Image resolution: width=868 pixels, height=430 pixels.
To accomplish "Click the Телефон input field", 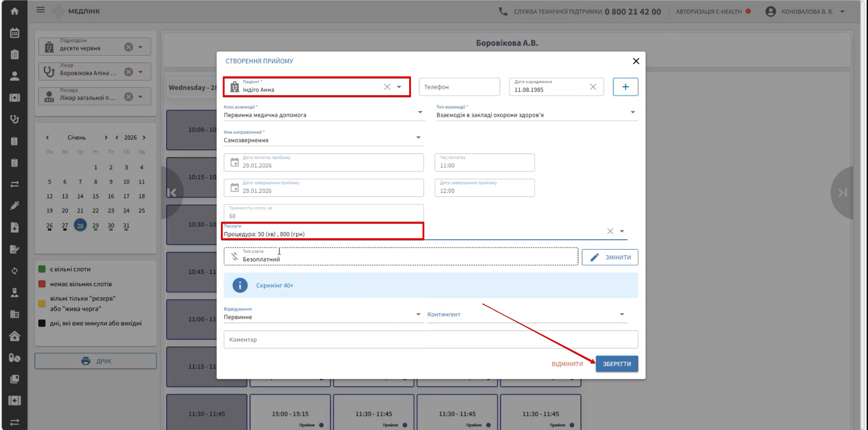I will pos(459,87).
